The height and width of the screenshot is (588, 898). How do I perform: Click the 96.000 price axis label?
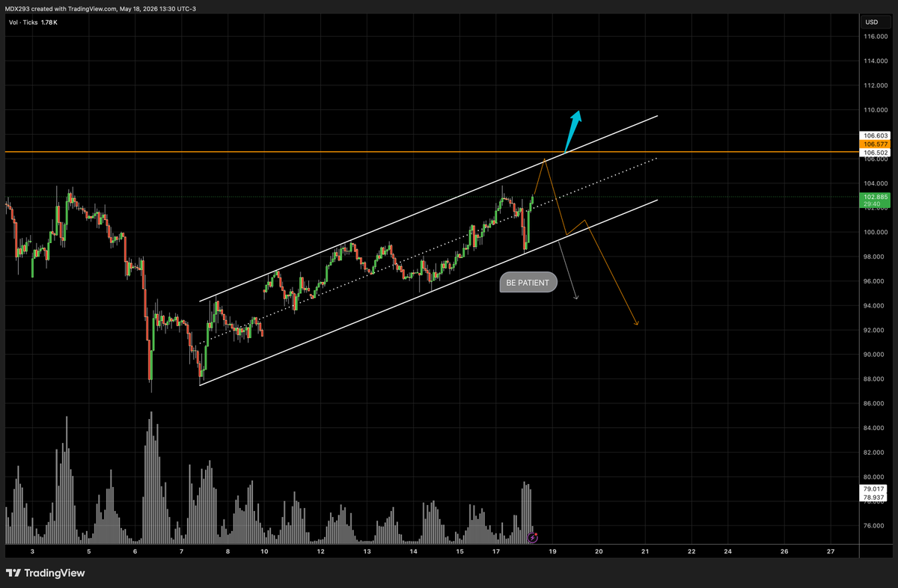click(875, 281)
